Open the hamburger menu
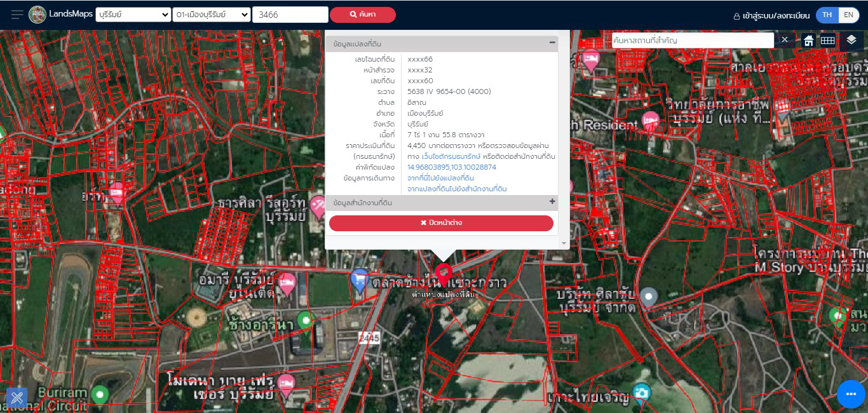The image size is (868, 413). [17, 15]
